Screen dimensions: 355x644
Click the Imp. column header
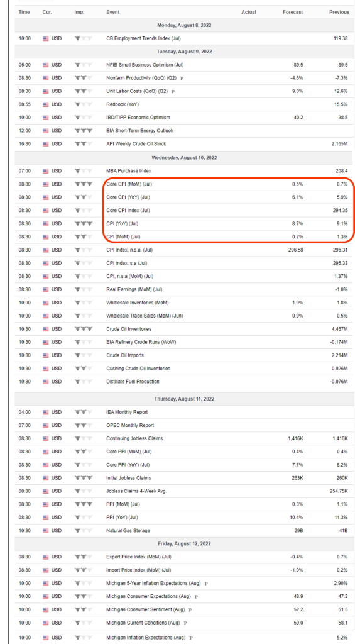(79, 13)
